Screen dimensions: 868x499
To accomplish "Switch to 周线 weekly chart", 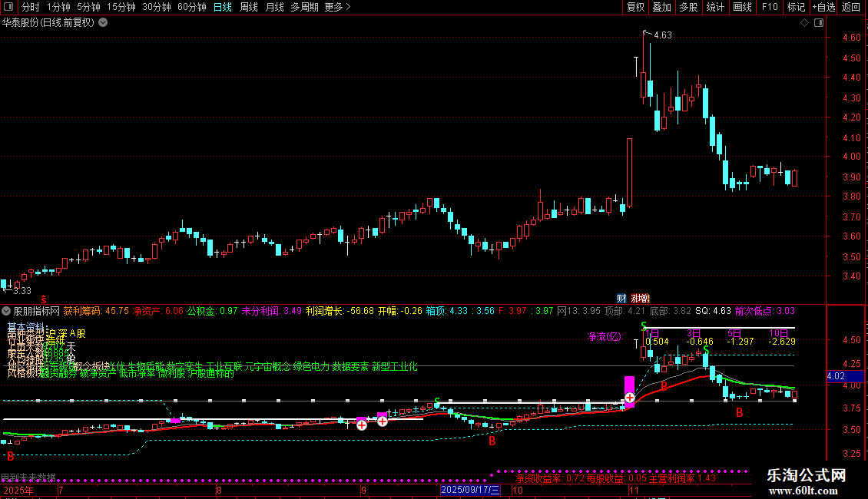I will click(249, 7).
